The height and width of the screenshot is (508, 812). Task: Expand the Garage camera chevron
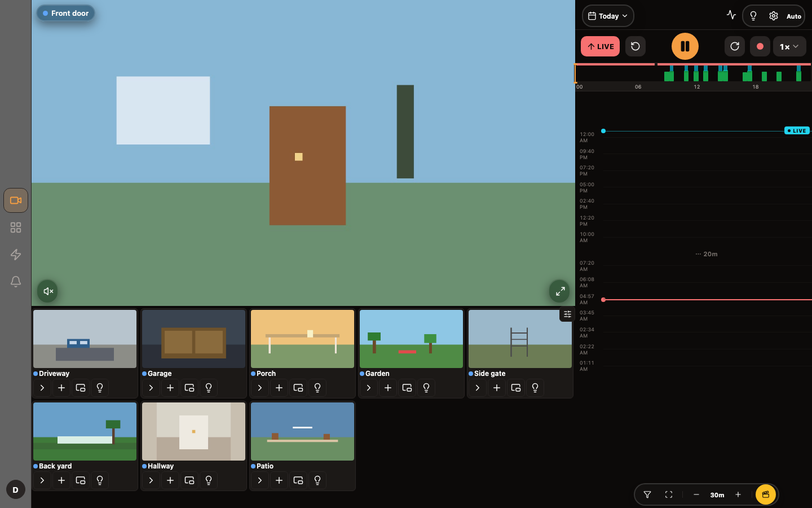coord(151,388)
